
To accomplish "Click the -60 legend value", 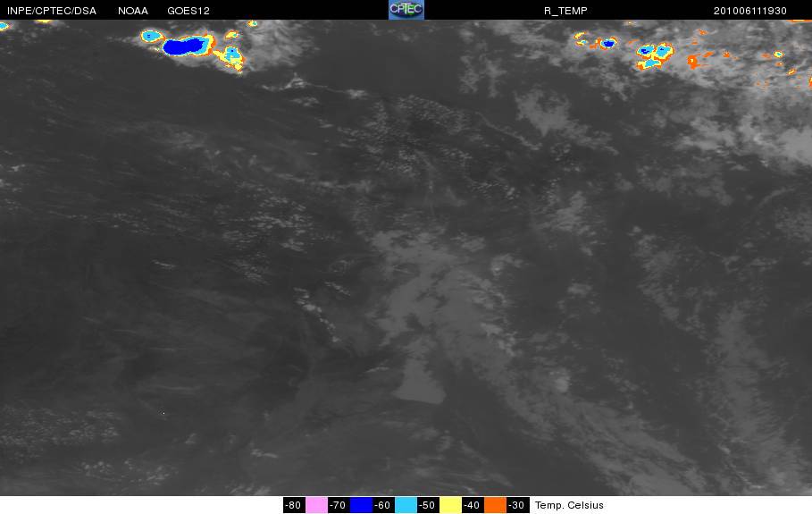I will [x=383, y=505].
